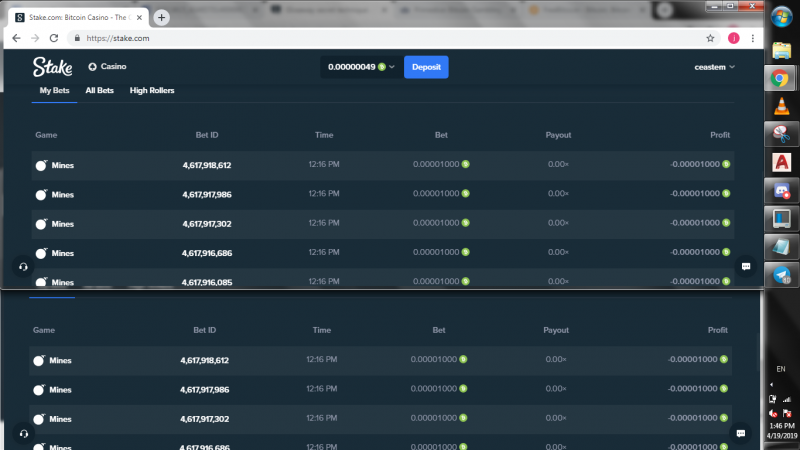
Task: Switch to the All Bets tab
Action: (x=99, y=90)
